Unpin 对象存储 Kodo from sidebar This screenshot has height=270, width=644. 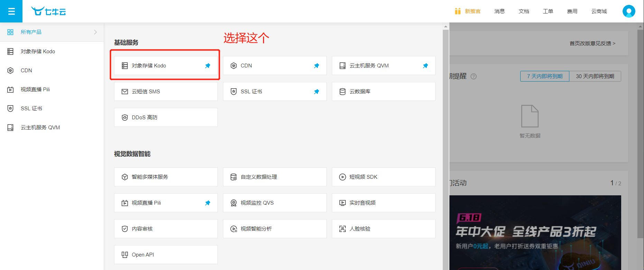208,66
